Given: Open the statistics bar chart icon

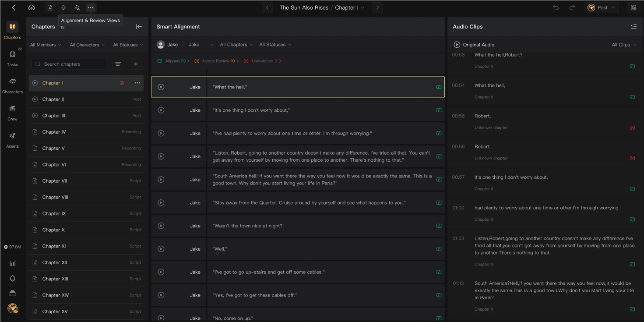Looking at the screenshot, I should point(12,263).
